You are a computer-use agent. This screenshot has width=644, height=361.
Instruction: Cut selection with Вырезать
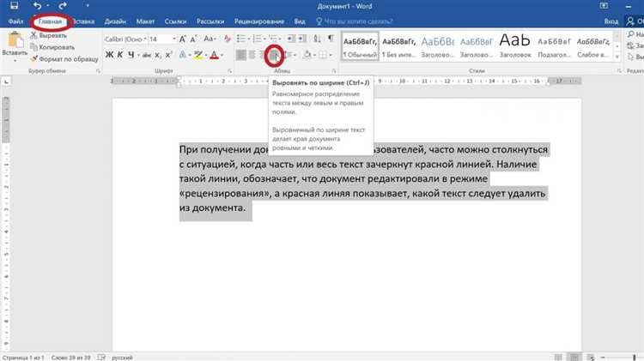48,36
